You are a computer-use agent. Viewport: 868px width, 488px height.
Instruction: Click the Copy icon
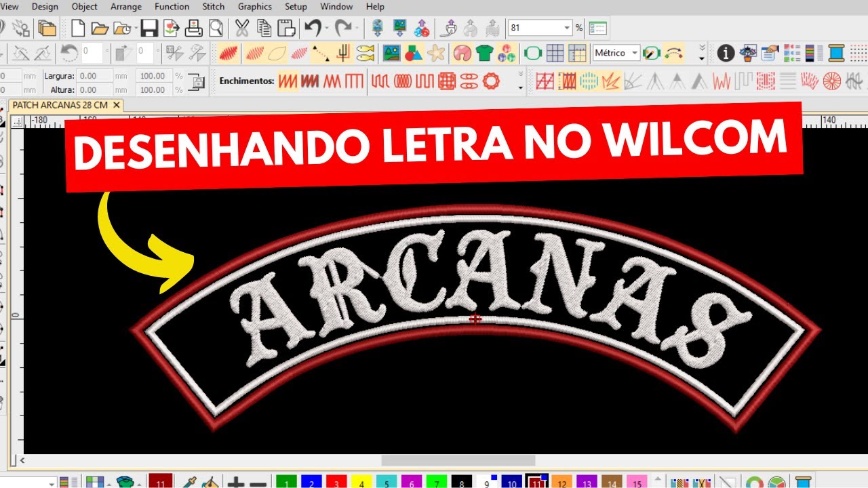pyautogui.click(x=264, y=28)
